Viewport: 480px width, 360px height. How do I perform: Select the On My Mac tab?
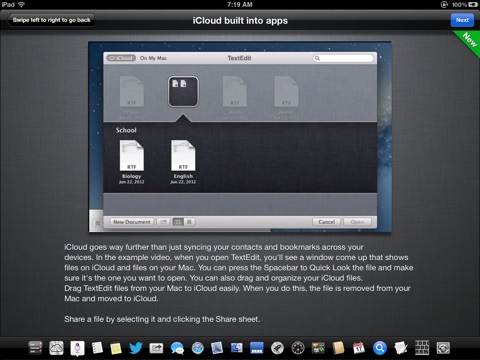(153, 58)
